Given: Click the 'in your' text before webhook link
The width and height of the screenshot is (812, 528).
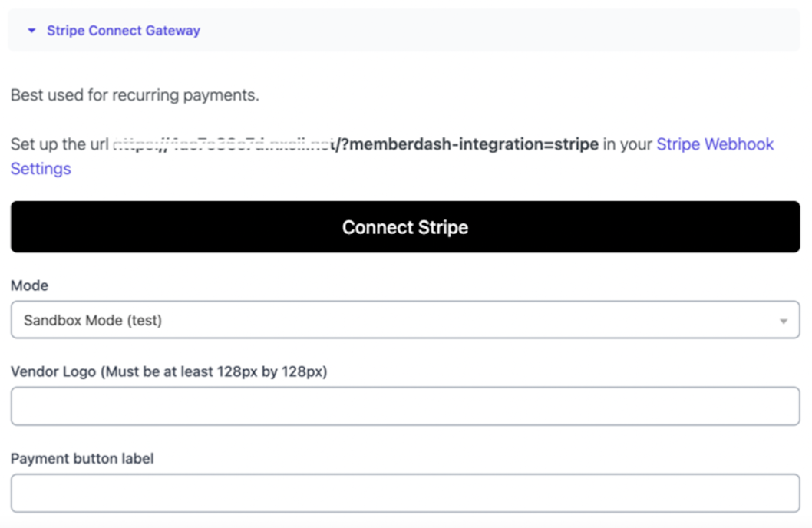Looking at the screenshot, I should click(x=627, y=144).
